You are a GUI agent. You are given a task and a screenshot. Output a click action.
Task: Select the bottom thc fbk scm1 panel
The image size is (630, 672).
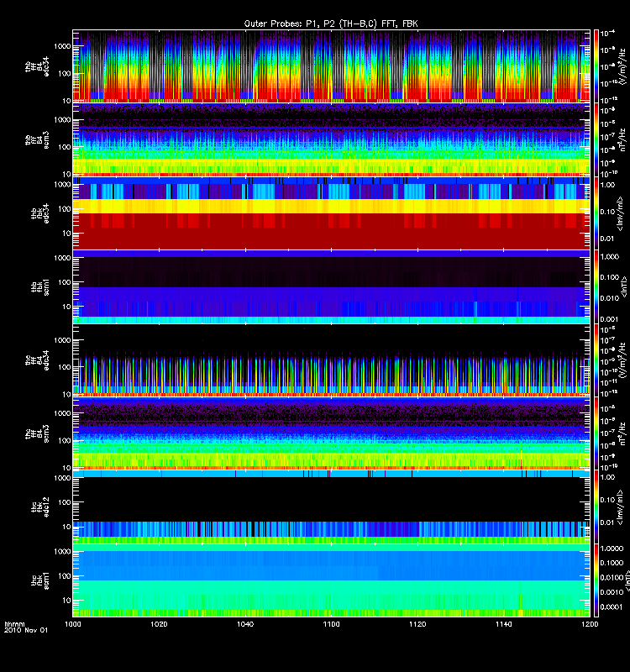click(x=330, y=580)
